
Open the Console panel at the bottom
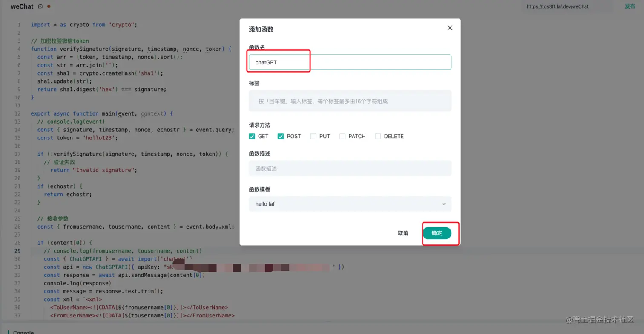[23, 332]
